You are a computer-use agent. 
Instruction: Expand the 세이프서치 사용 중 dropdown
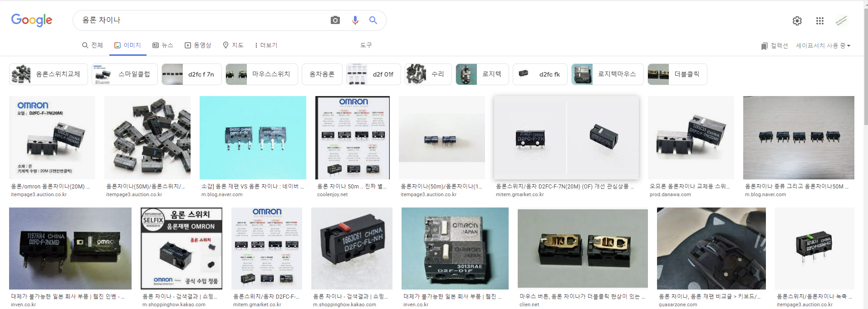click(x=823, y=46)
